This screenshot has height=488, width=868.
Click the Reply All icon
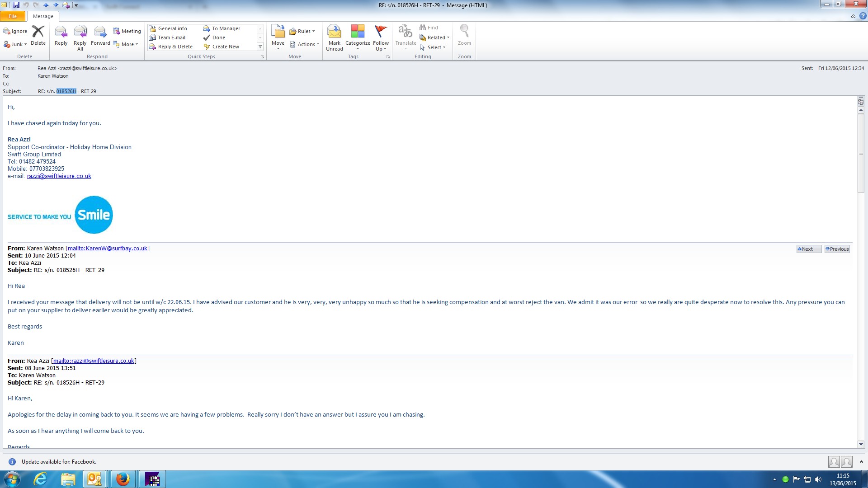80,36
